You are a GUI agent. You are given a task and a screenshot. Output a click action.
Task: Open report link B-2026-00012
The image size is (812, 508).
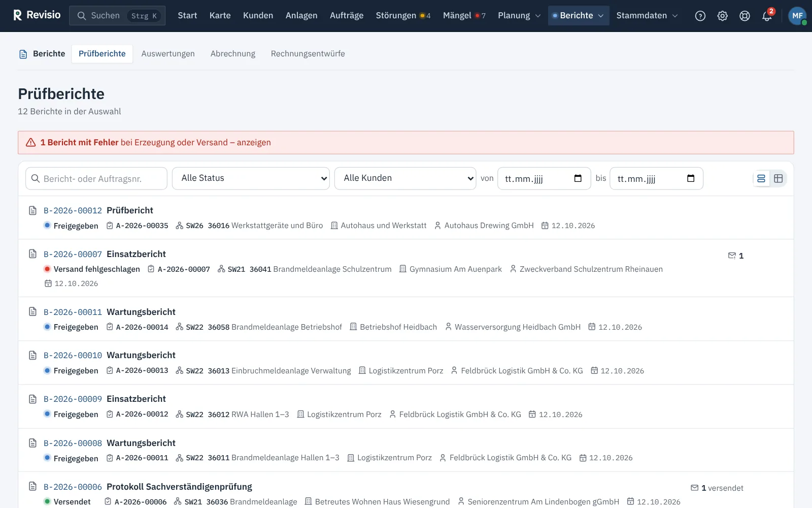(x=73, y=210)
